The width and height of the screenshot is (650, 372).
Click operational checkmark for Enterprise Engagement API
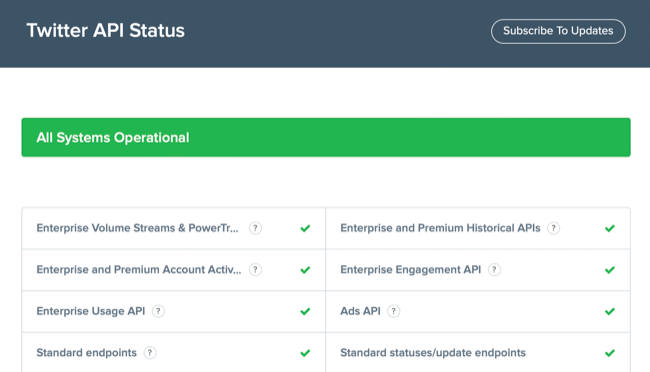click(609, 270)
